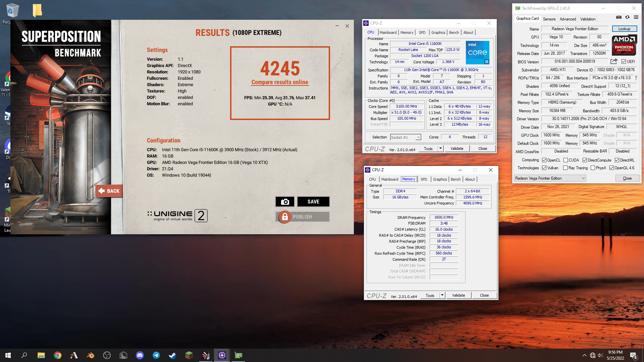Viewport: 644px width, 362px height.
Task: Click the Name field Radeon Vega Frontier Edition
Action: click(x=575, y=29)
